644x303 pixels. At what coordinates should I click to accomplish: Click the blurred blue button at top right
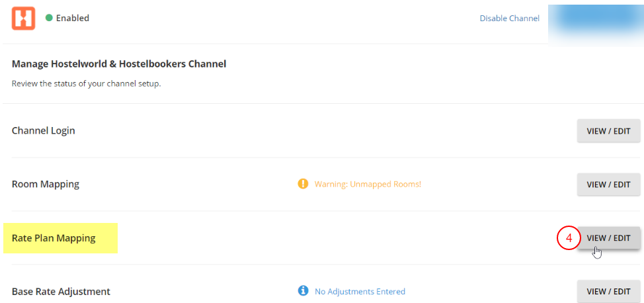[x=595, y=19]
